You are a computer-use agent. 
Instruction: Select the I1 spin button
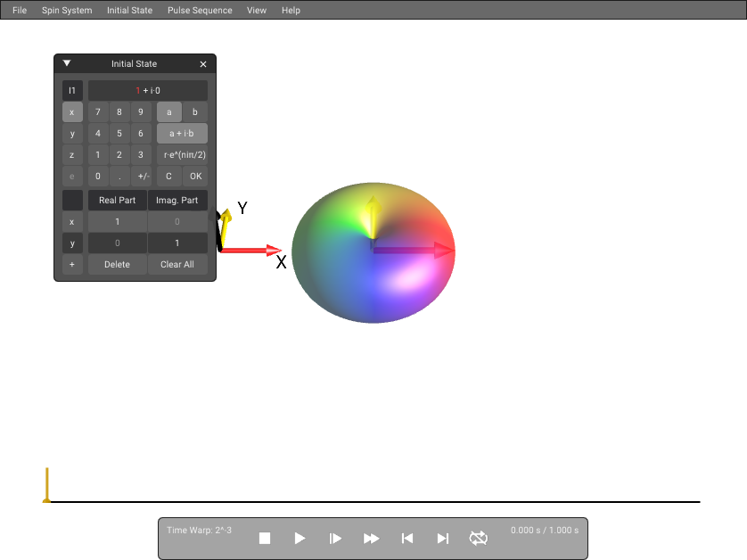tap(72, 91)
